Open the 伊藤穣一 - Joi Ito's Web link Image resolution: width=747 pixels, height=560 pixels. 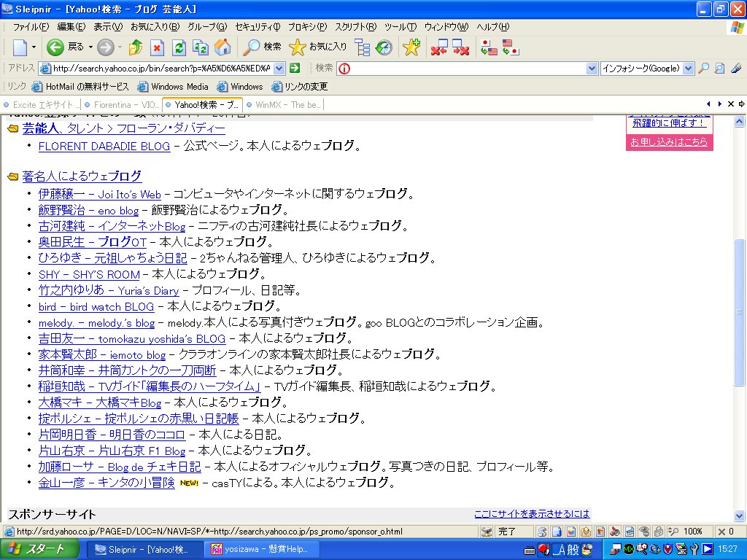click(99, 194)
